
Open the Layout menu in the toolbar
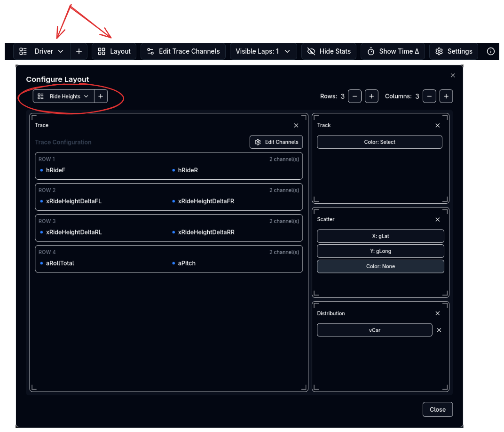coord(114,51)
